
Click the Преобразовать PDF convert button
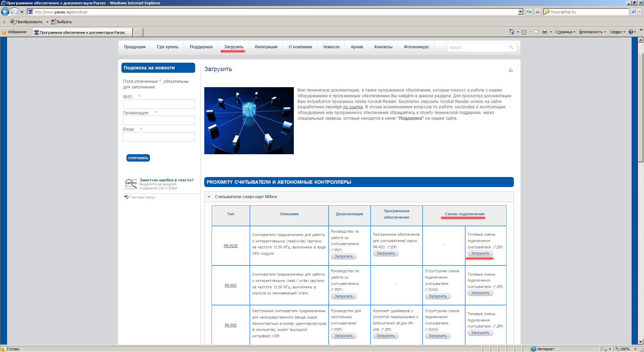(26, 22)
